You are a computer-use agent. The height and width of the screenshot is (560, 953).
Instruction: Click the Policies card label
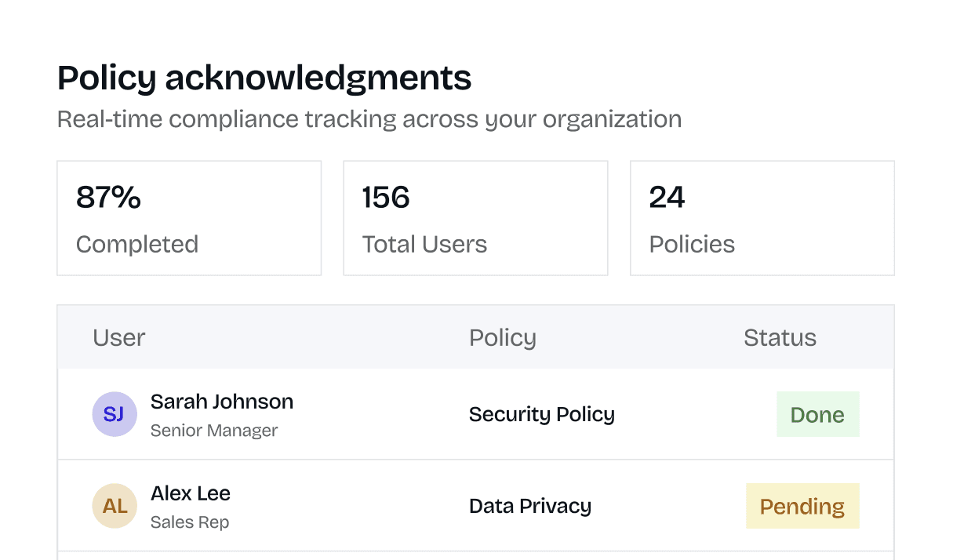point(692,244)
